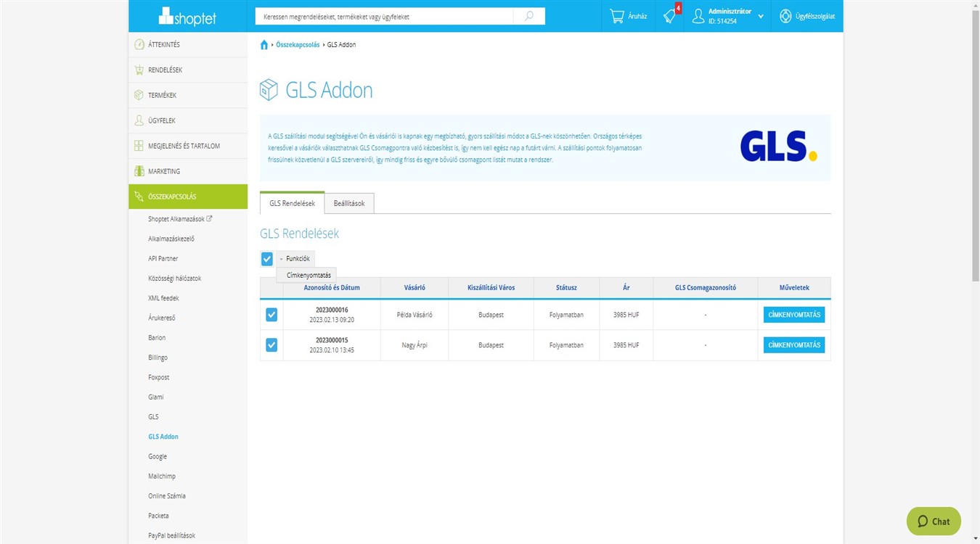The image size is (980, 544).
Task: Open Közösségi hálózatok submenu item
Action: [x=175, y=278]
